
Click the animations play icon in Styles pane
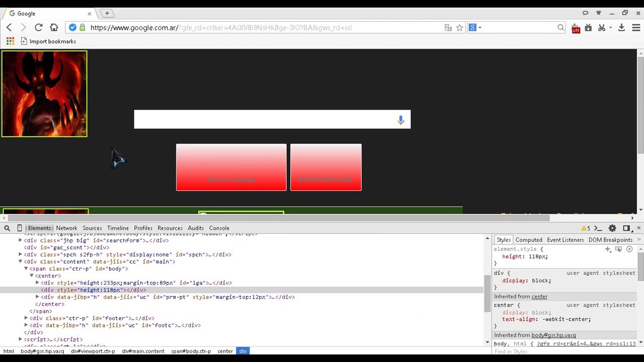629,249
